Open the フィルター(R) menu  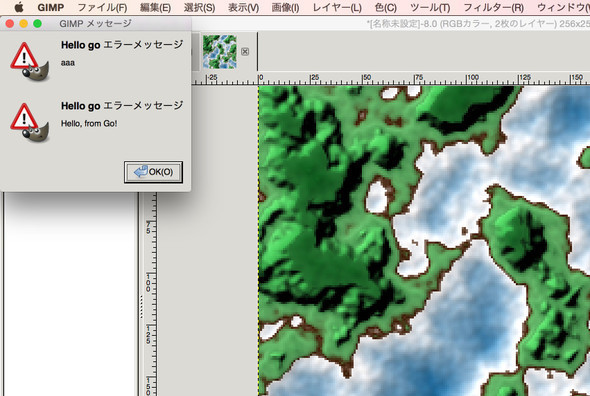coord(493,7)
